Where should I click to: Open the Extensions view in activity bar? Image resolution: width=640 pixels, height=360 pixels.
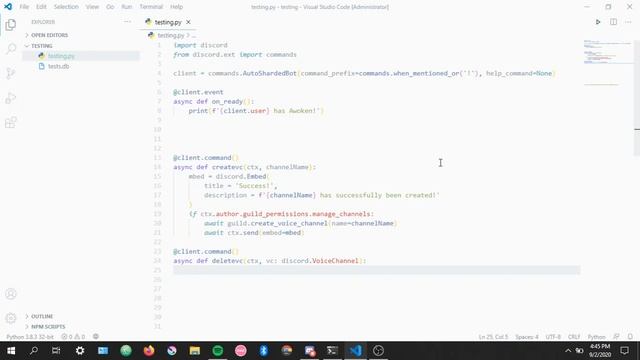(11, 122)
